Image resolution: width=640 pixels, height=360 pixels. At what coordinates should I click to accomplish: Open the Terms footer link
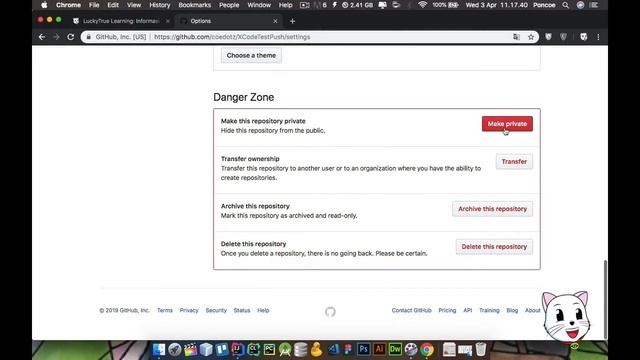[x=165, y=310]
